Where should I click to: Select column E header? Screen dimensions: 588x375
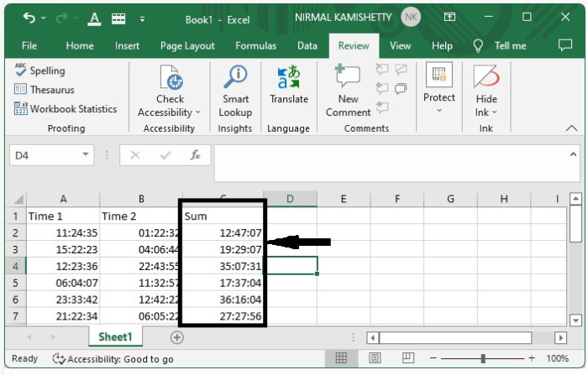343,199
